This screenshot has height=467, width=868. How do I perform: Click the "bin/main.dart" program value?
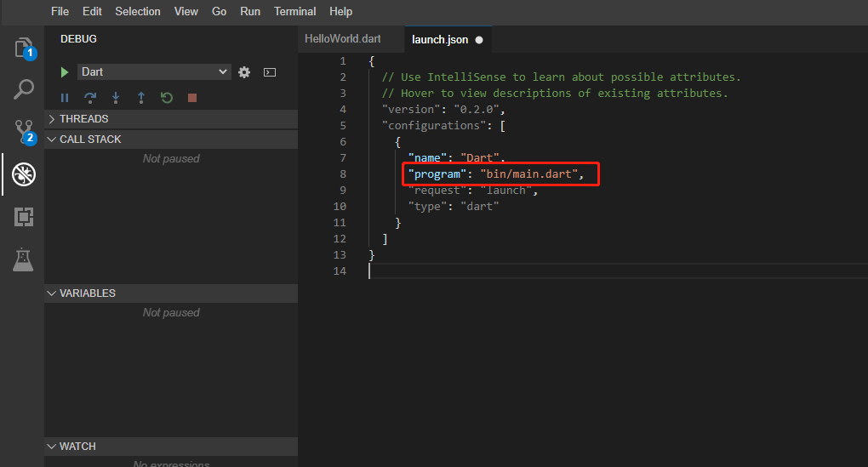pyautogui.click(x=528, y=174)
